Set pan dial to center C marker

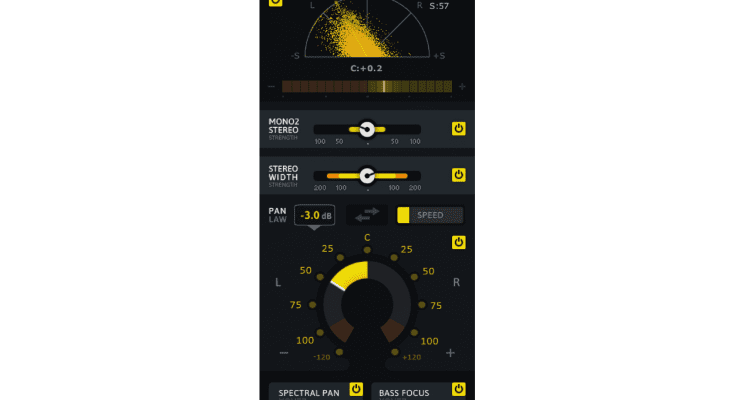tap(367, 250)
